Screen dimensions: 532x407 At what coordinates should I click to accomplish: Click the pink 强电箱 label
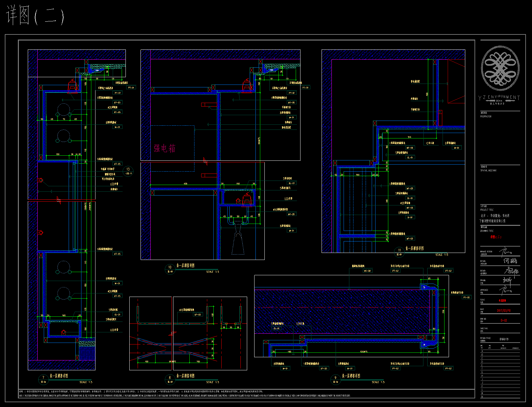164,148
